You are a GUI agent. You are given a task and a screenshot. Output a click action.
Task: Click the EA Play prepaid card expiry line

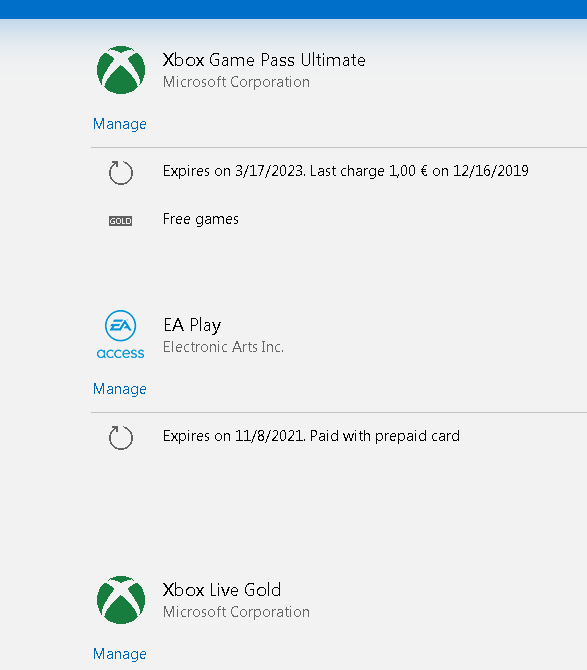coord(311,436)
